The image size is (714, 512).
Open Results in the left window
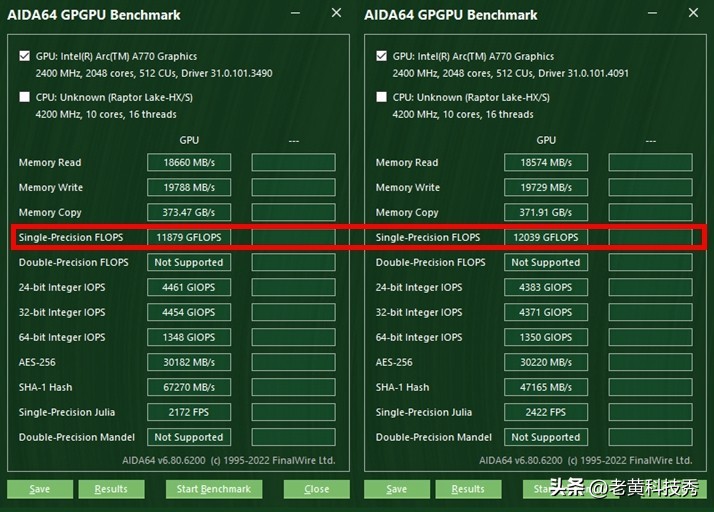pyautogui.click(x=111, y=489)
